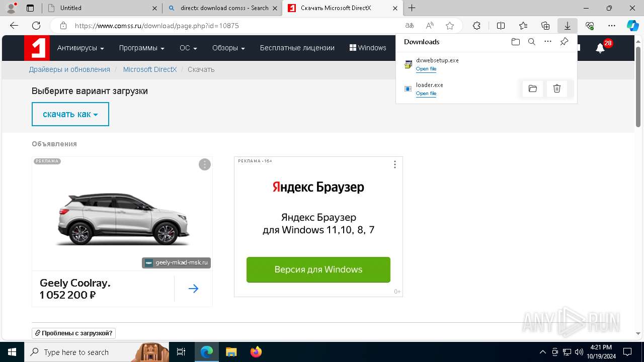Launch Copilot sidebar

click(x=632, y=26)
